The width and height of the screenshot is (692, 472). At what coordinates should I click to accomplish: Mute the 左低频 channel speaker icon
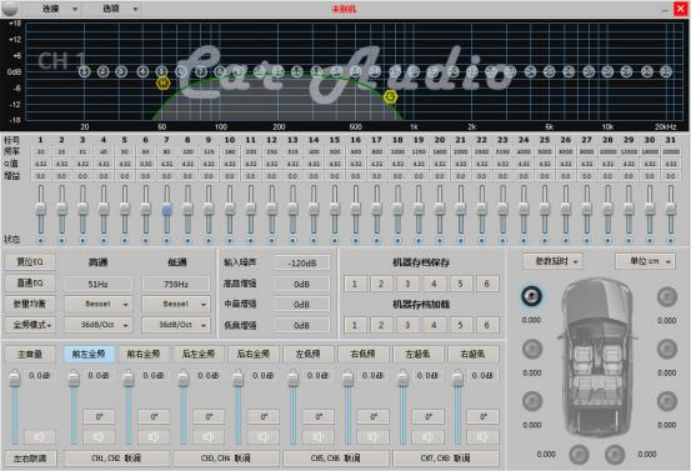(318, 437)
